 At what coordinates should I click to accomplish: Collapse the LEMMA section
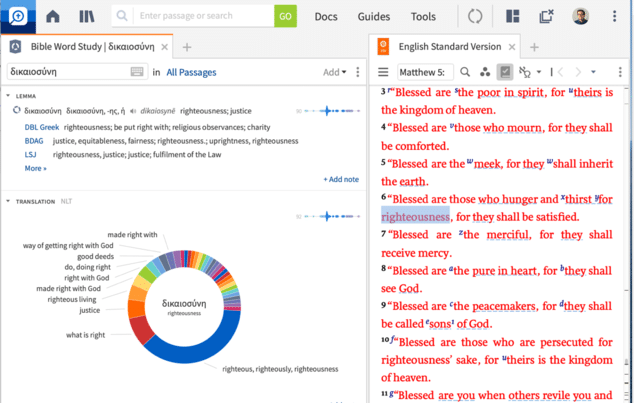tap(8, 96)
